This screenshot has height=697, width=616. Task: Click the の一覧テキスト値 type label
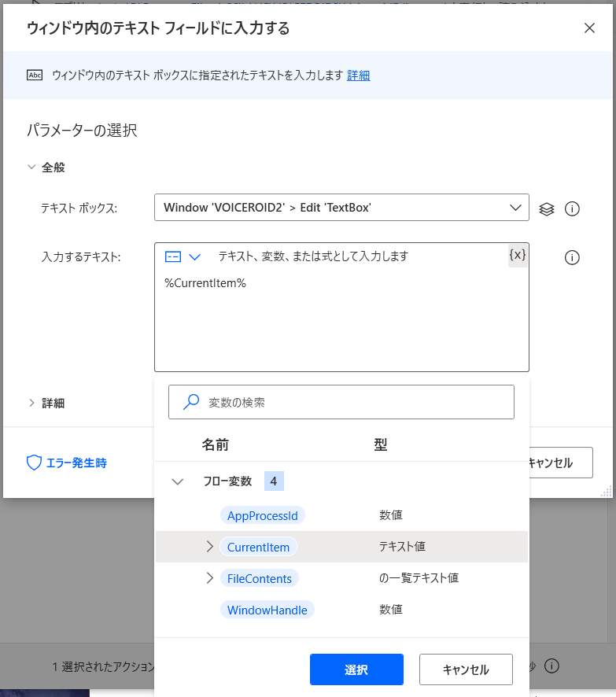(419, 578)
